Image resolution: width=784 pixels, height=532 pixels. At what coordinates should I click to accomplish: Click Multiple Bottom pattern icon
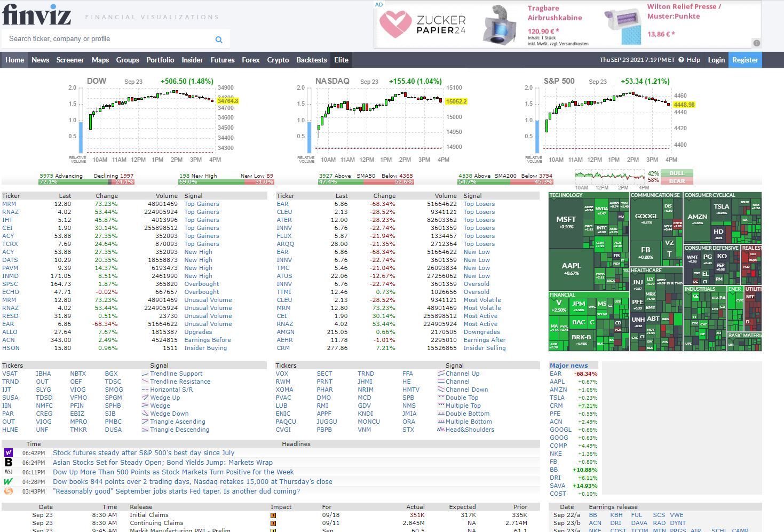coord(441,422)
